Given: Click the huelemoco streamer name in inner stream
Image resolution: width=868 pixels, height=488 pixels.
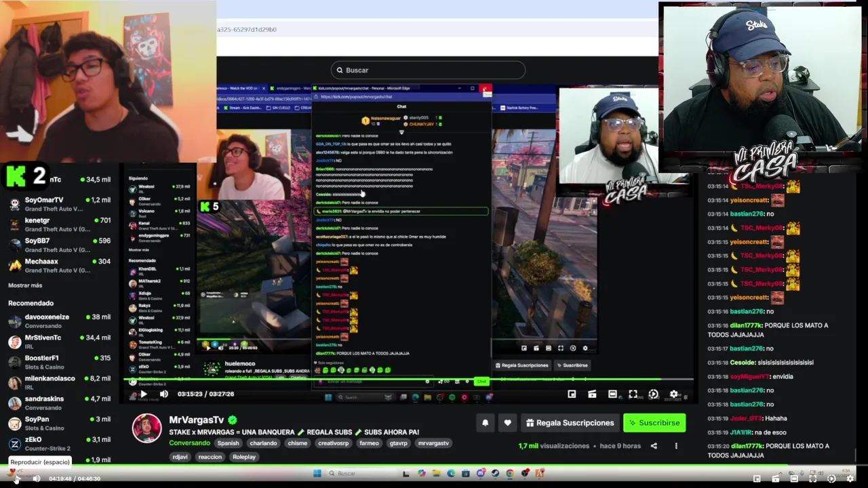Looking at the screenshot, I should (239, 364).
